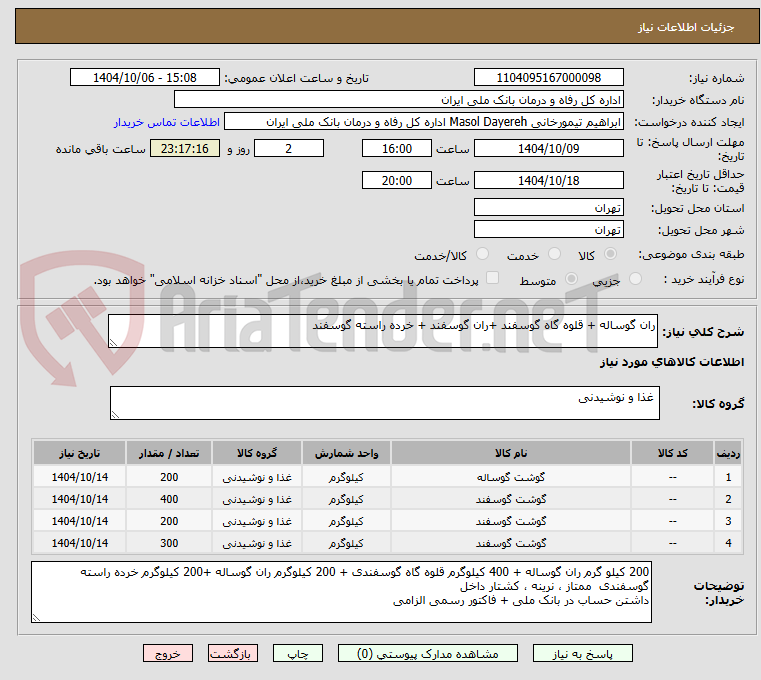
Task: Choose the متوسط purchase type radio
Action: (x=571, y=279)
